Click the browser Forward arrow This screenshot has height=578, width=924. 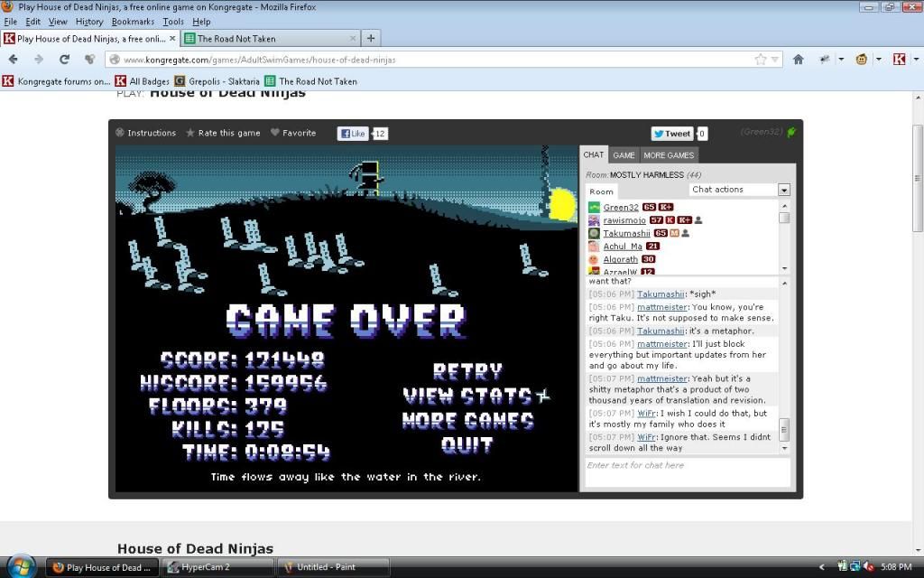[39, 60]
